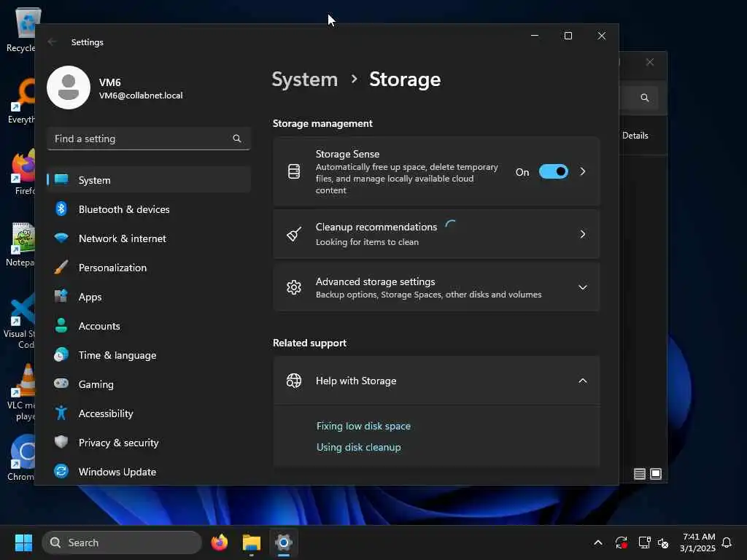Open the Fixing low disk space link
The height and width of the screenshot is (560, 747).
tap(363, 426)
